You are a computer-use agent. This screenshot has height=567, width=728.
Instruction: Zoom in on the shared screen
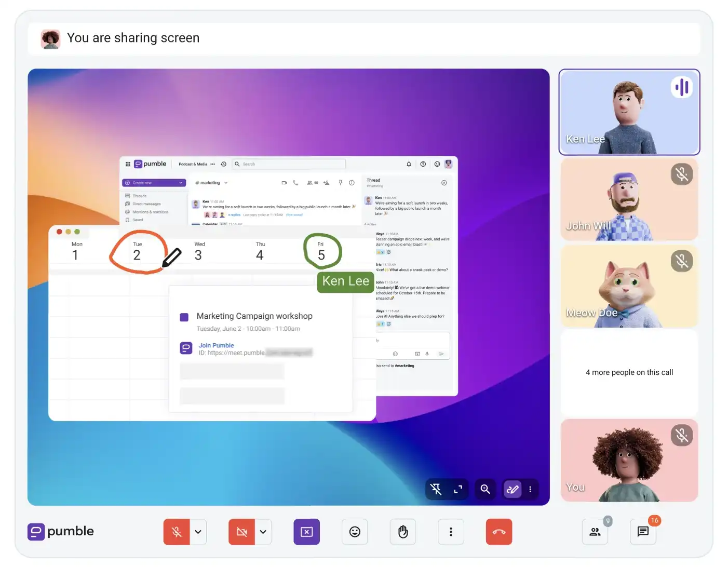pyautogui.click(x=485, y=489)
